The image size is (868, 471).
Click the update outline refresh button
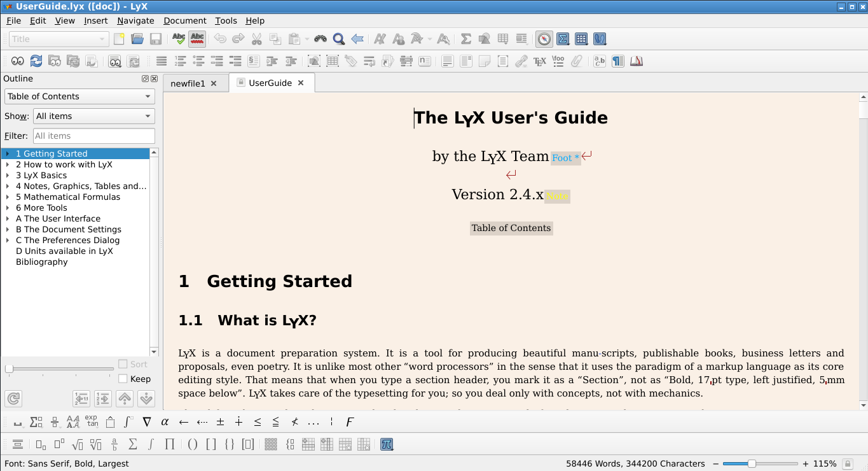(13, 398)
